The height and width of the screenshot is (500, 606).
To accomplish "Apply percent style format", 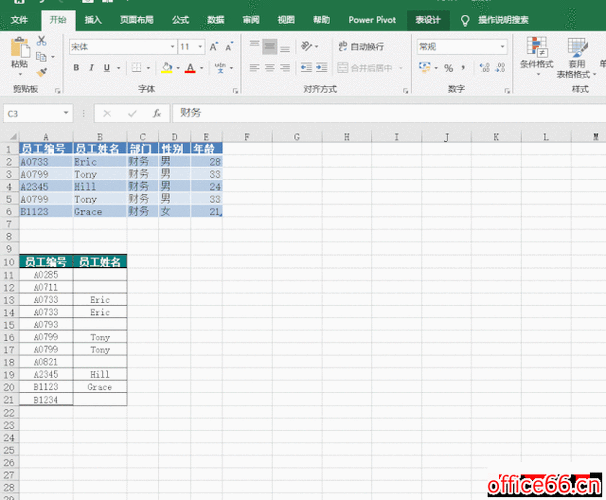I will click(448, 68).
